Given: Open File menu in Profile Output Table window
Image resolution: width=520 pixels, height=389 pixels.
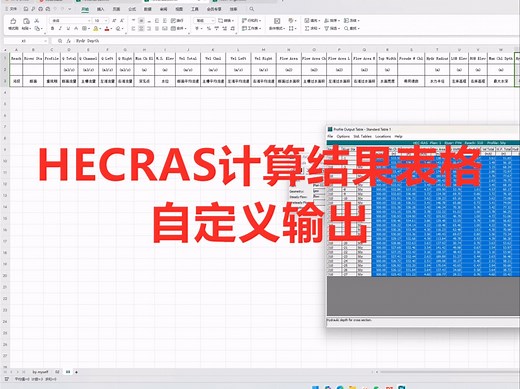Looking at the screenshot, I should pyautogui.click(x=330, y=136).
